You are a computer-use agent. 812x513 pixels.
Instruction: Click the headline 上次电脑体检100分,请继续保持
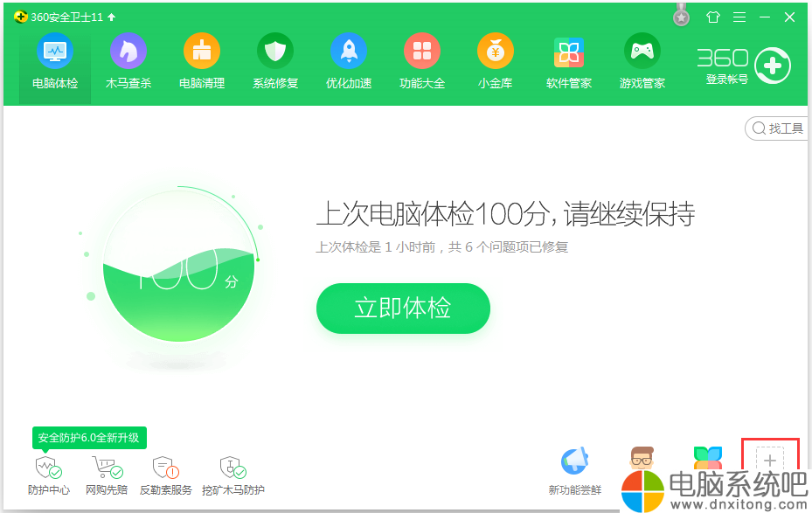(505, 213)
